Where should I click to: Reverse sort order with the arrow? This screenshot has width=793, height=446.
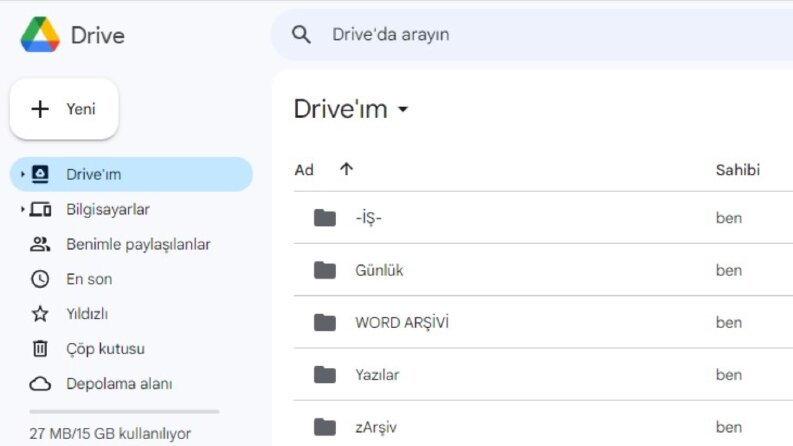point(346,169)
